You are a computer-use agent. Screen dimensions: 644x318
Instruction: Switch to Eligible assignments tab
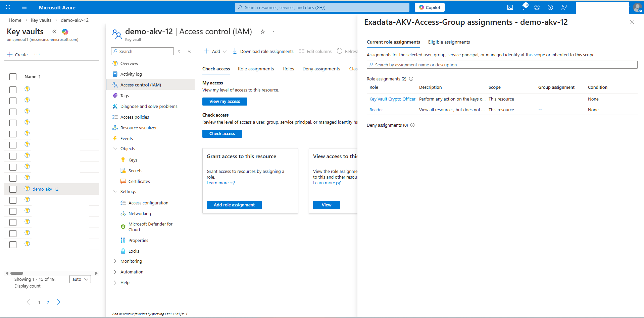click(449, 42)
